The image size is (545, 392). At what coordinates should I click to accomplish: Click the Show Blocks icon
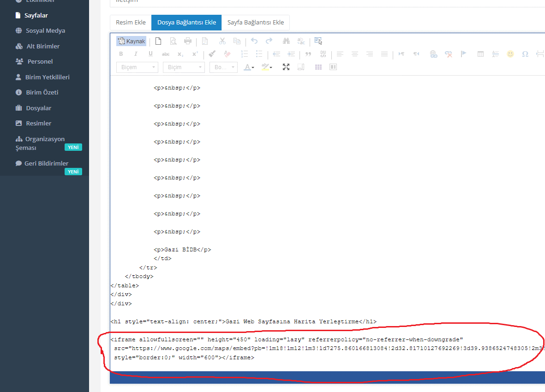pos(301,67)
